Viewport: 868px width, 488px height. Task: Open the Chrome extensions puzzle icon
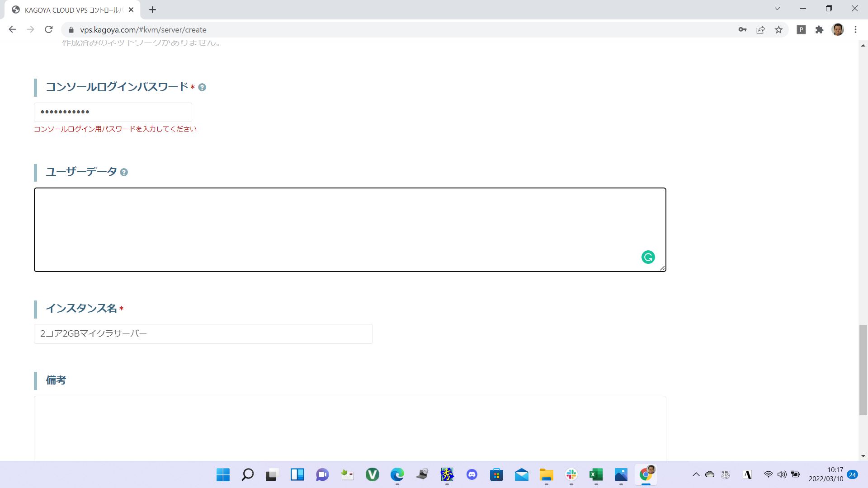click(819, 29)
